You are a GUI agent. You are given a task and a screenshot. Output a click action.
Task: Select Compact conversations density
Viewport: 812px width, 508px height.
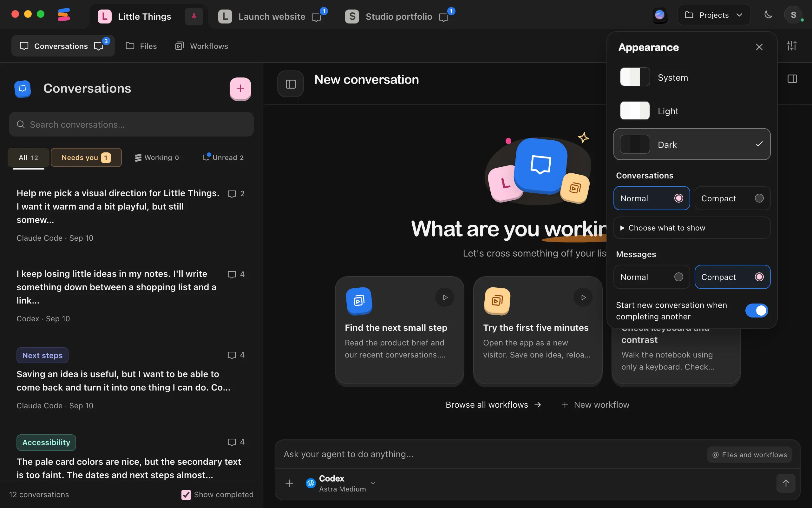[732, 198]
